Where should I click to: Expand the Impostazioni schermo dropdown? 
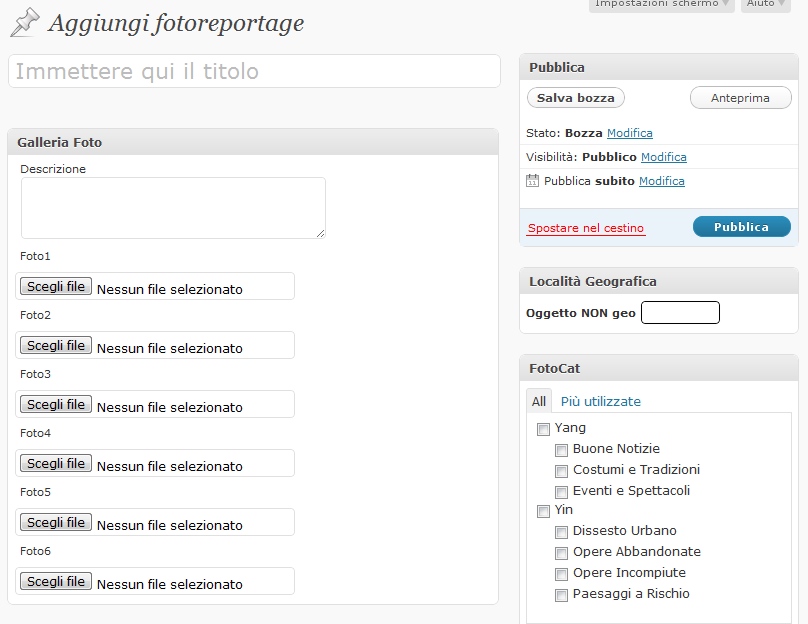click(x=661, y=4)
